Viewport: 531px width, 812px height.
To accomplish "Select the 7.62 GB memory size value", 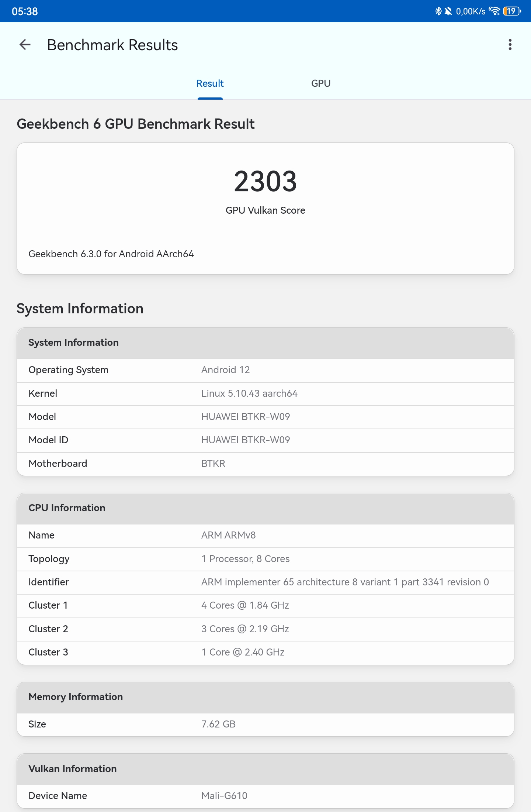I will [218, 724].
